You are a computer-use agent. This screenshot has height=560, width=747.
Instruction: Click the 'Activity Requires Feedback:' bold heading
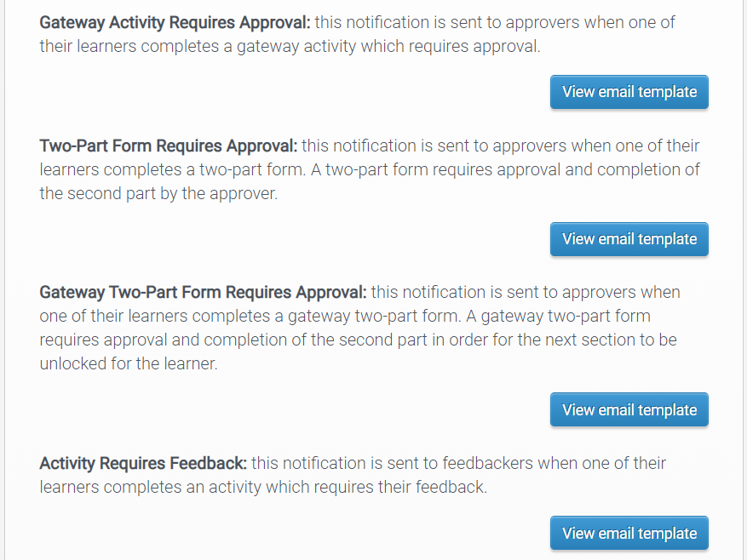pyautogui.click(x=143, y=463)
